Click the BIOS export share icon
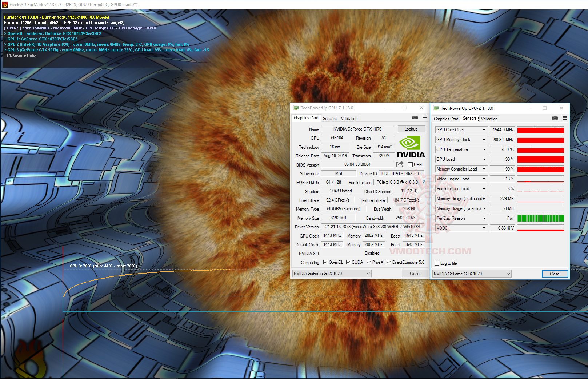Screen dimensions: 588x379 point(400,164)
